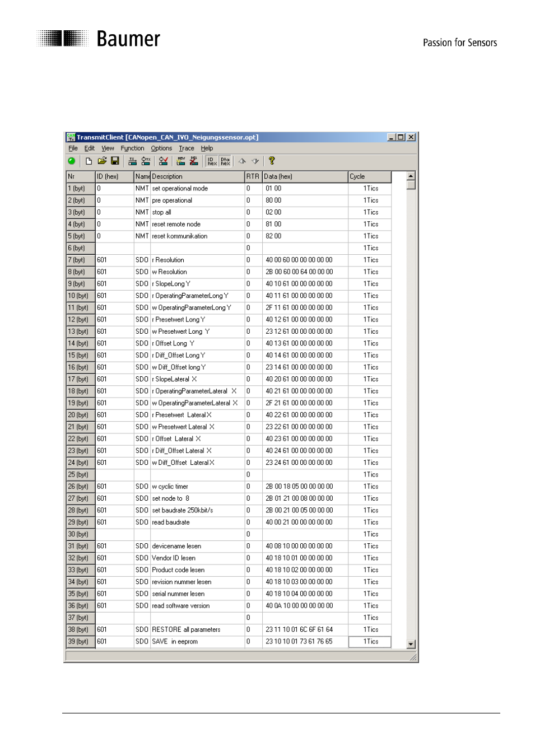
Task: Click 'w Resolution' description cell
Action: pyautogui.click(x=197, y=272)
